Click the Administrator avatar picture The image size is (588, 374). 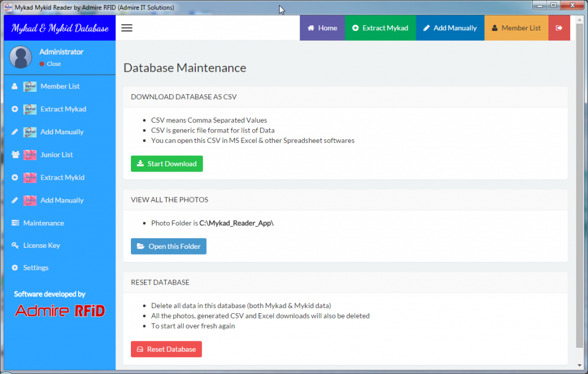[21, 57]
